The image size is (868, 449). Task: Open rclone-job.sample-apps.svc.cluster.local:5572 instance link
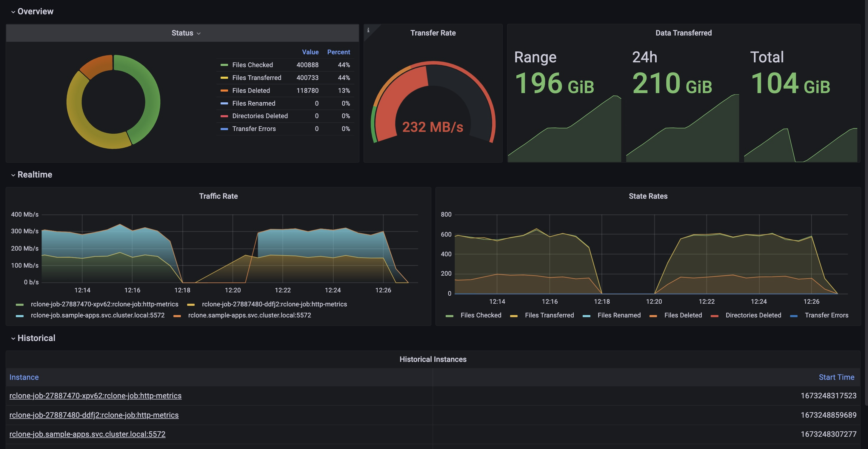[87, 434]
